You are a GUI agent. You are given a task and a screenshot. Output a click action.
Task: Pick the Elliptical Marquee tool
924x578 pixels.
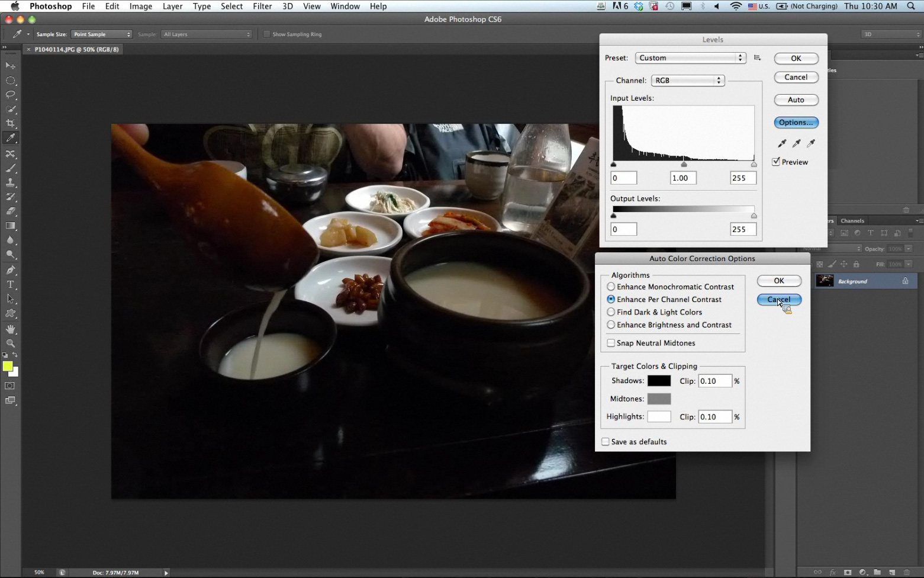coord(11,81)
